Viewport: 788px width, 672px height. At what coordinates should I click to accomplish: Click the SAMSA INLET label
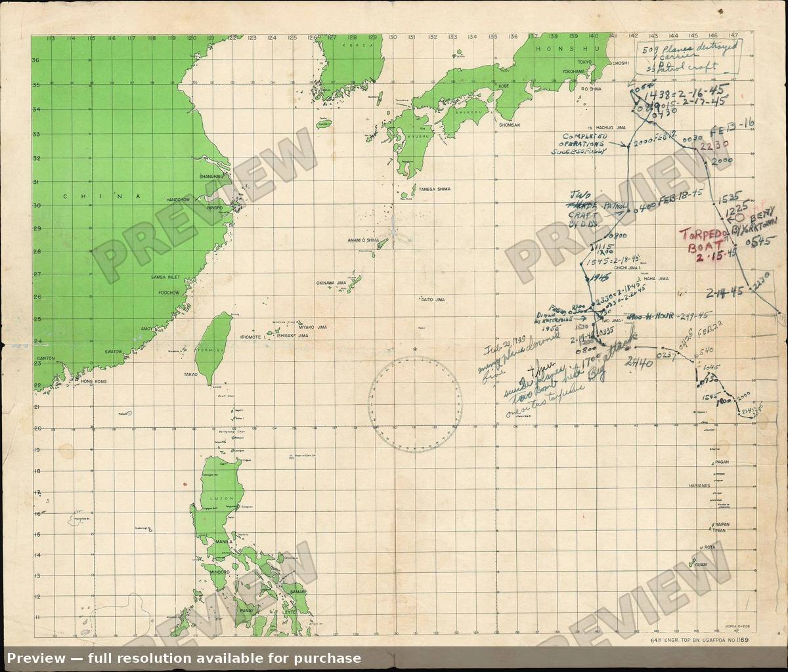[x=165, y=278]
